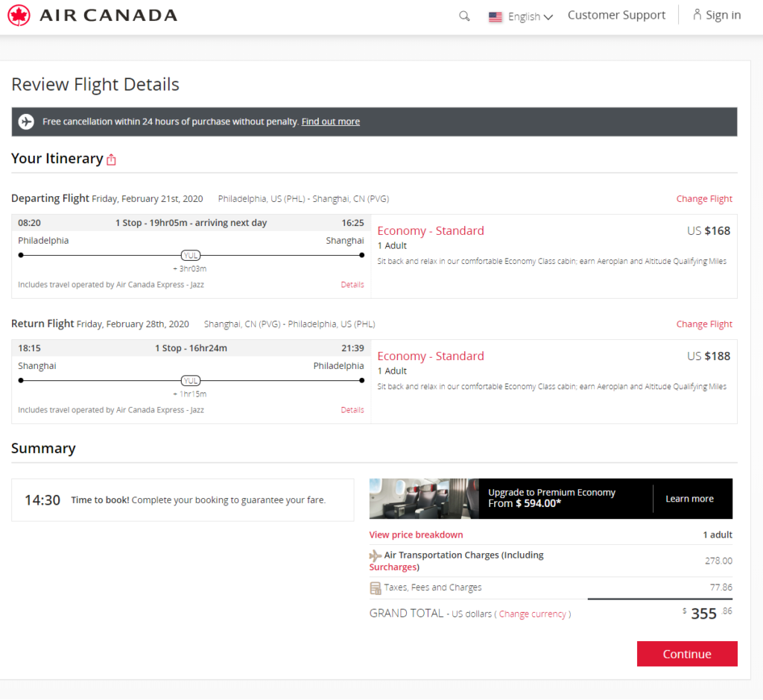Expand View price breakdown

416,535
